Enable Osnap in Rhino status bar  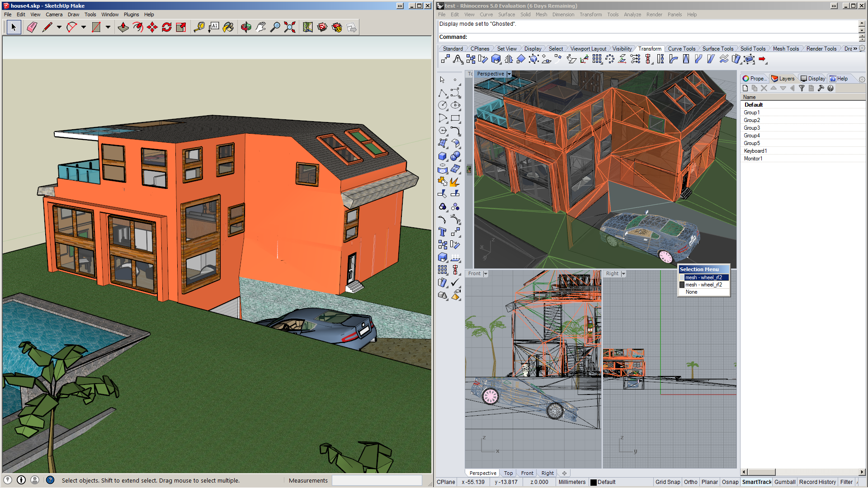pos(730,482)
